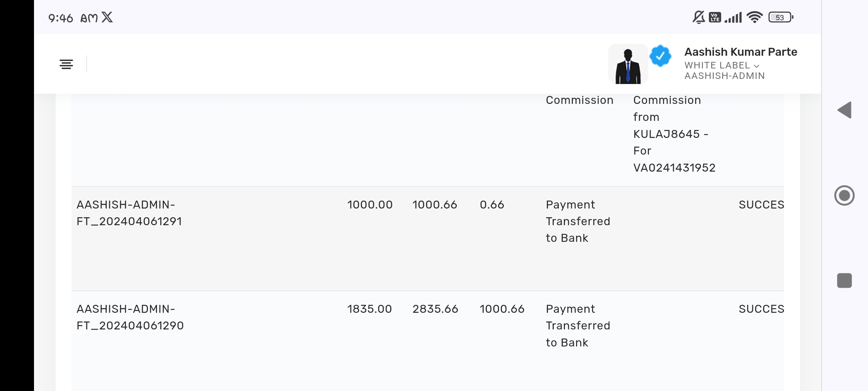Click the AASHISH-ADMIN username label
The height and width of the screenshot is (391, 868).
[724, 76]
